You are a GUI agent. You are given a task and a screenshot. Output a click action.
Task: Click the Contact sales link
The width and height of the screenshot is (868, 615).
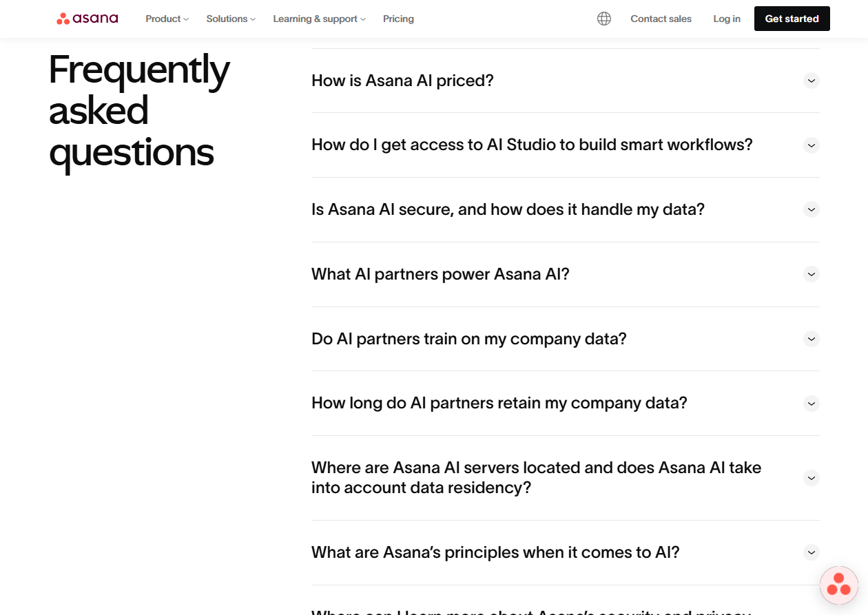(661, 19)
